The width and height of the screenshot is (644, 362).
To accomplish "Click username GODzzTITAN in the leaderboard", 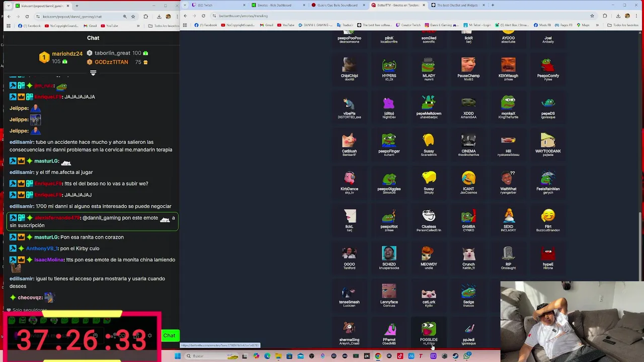I will coord(111,62).
